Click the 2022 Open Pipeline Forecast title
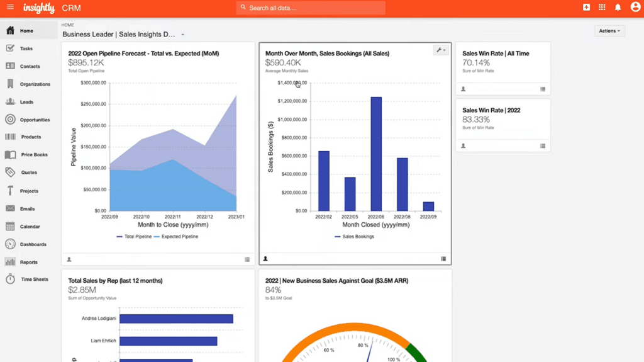Viewport: 644px width, 362px height. (143, 54)
